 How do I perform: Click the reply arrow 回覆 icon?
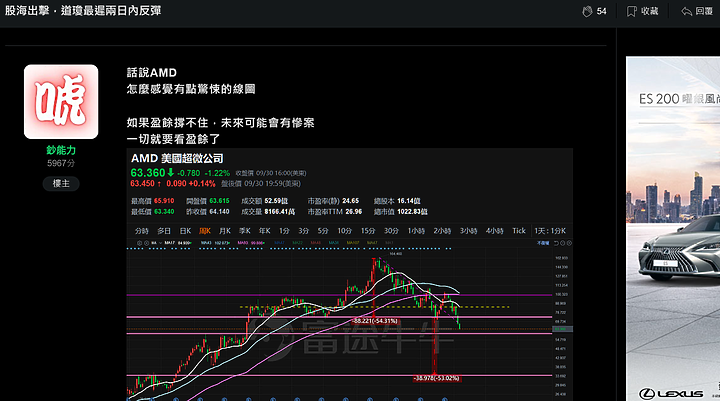pyautogui.click(x=686, y=11)
